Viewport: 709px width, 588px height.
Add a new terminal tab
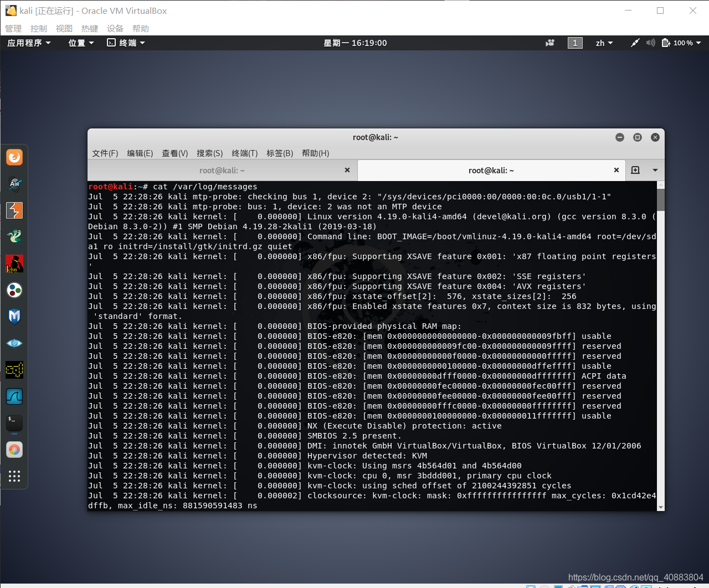pos(635,170)
